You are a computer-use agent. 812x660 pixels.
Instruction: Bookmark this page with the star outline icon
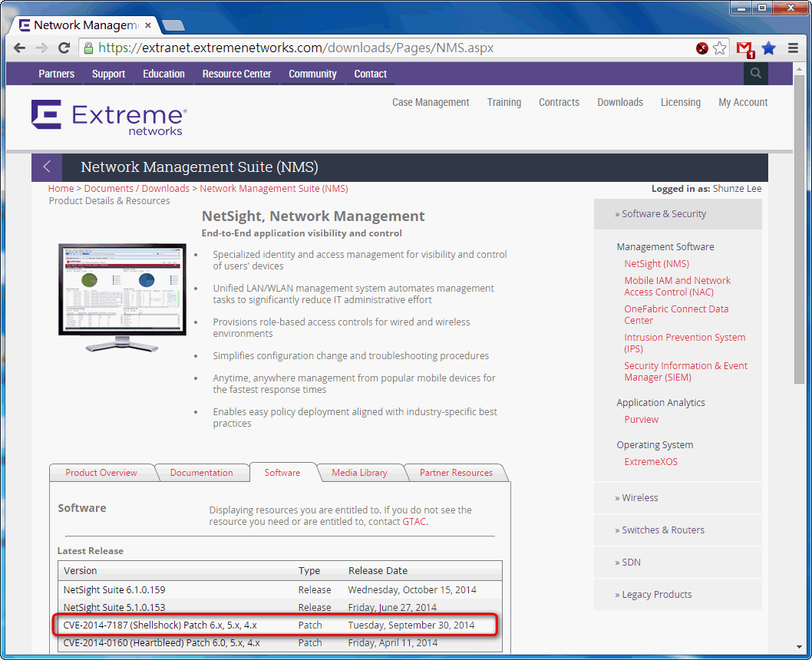(719, 48)
